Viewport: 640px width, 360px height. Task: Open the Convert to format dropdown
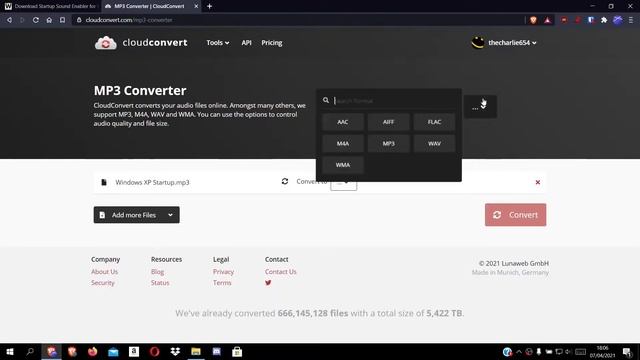pyautogui.click(x=343, y=183)
